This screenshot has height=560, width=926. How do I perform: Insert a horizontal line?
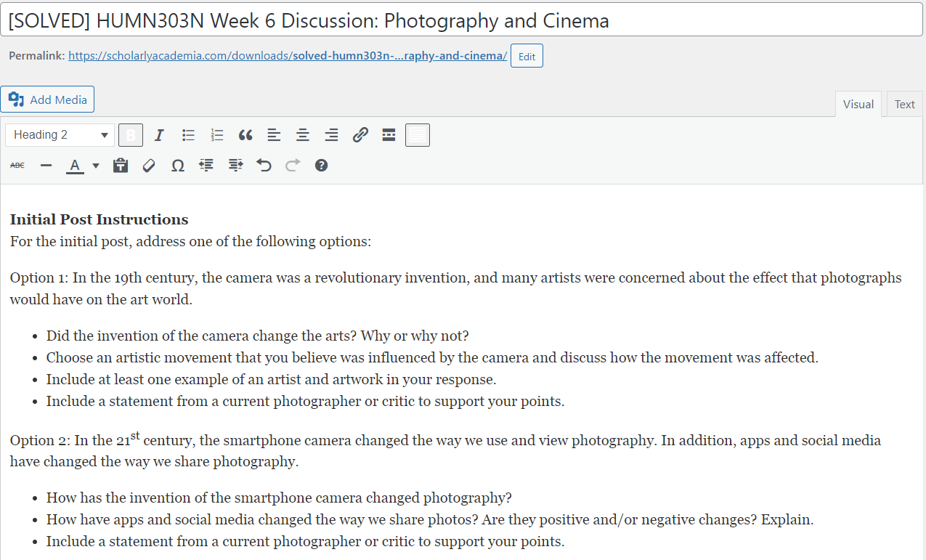[46, 166]
